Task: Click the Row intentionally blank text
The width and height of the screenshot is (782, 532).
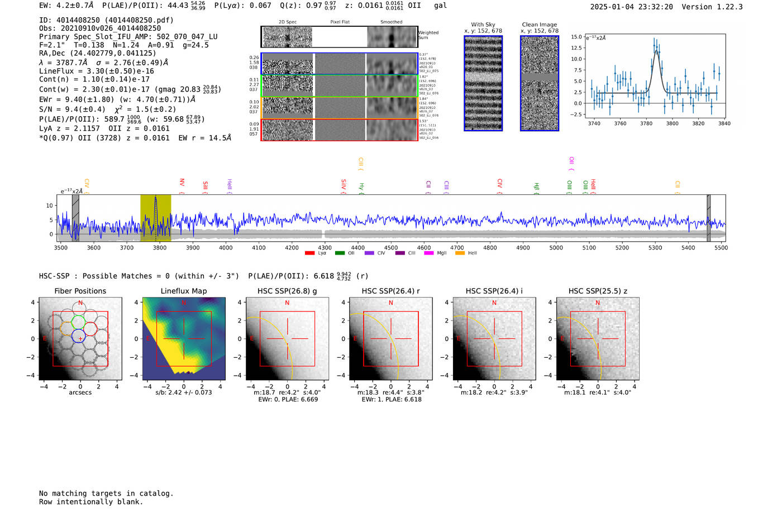Action: [91, 502]
